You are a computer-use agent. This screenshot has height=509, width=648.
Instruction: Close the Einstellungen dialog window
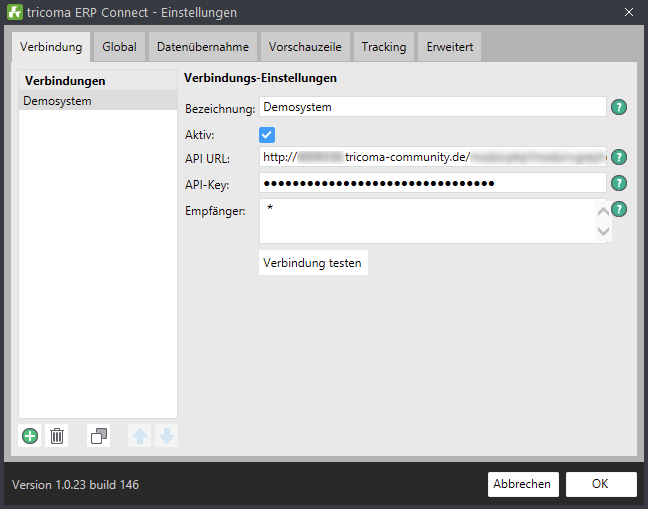pyautogui.click(x=629, y=12)
